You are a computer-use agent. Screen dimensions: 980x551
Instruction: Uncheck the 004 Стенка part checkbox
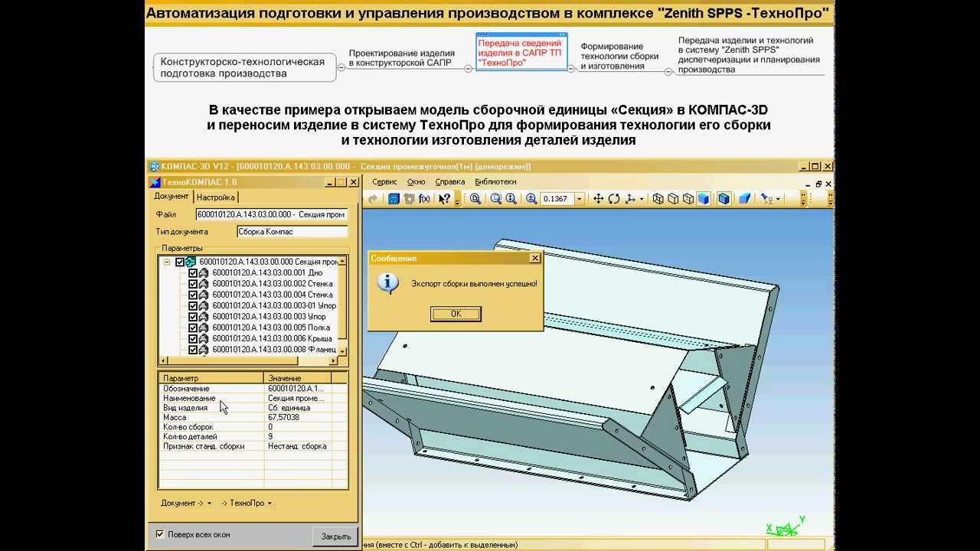[x=192, y=295]
